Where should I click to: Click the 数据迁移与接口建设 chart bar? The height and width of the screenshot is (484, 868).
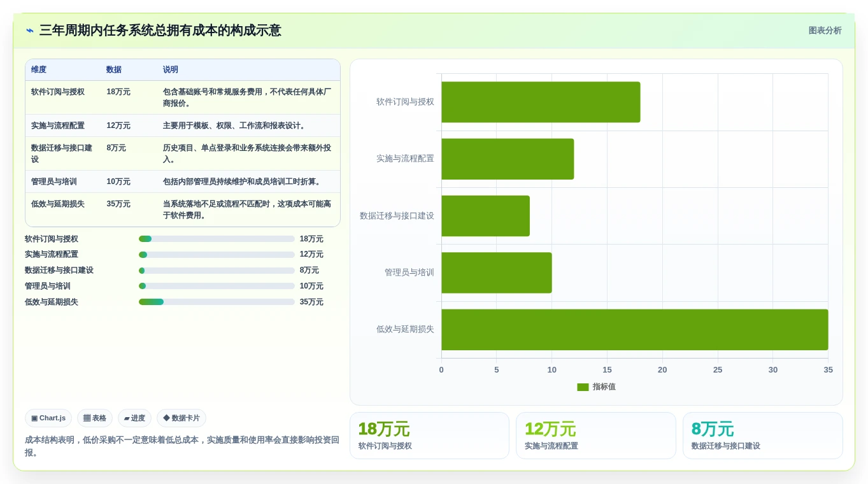(485, 216)
